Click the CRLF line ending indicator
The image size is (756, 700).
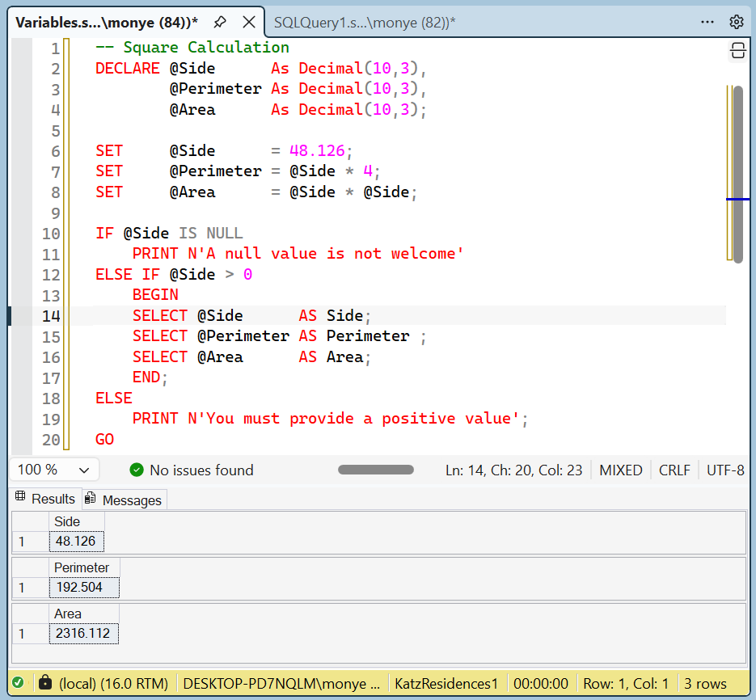click(674, 470)
